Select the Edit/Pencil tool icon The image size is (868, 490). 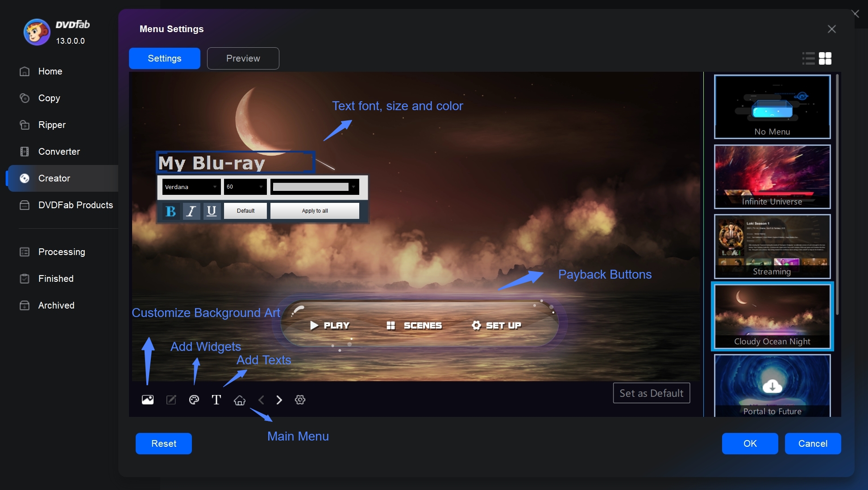(170, 399)
